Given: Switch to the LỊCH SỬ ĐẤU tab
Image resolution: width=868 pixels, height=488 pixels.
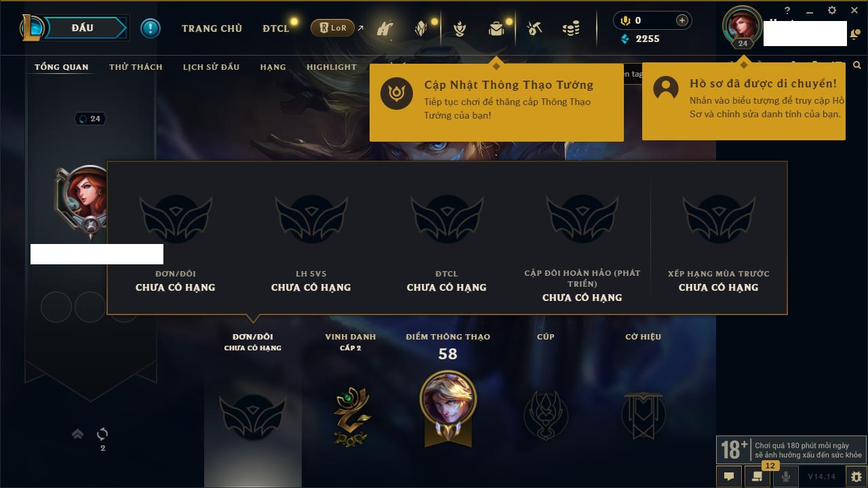Looking at the screenshot, I should tap(211, 67).
